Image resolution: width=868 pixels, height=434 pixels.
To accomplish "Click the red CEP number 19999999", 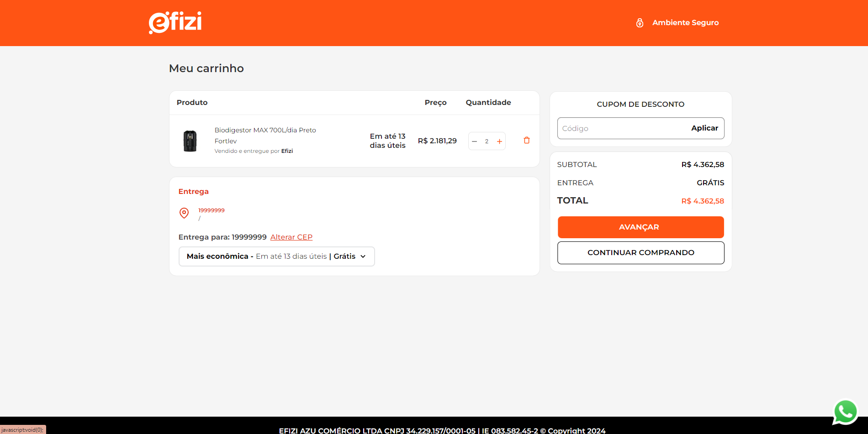I will 212,210.
